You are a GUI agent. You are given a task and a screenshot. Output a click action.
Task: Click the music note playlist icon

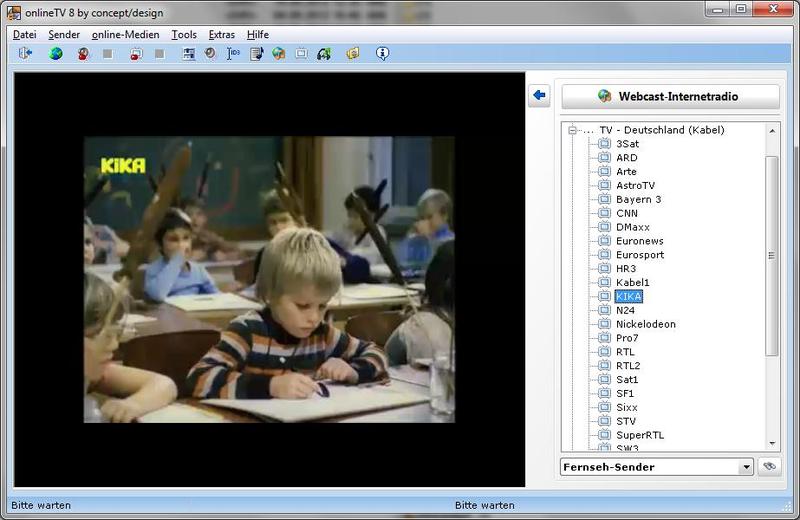click(x=257, y=54)
